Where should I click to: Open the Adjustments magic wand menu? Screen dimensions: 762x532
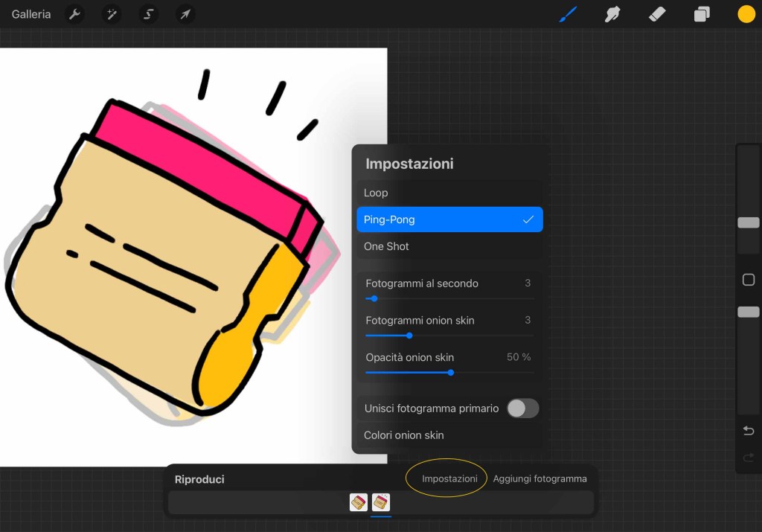(112, 14)
